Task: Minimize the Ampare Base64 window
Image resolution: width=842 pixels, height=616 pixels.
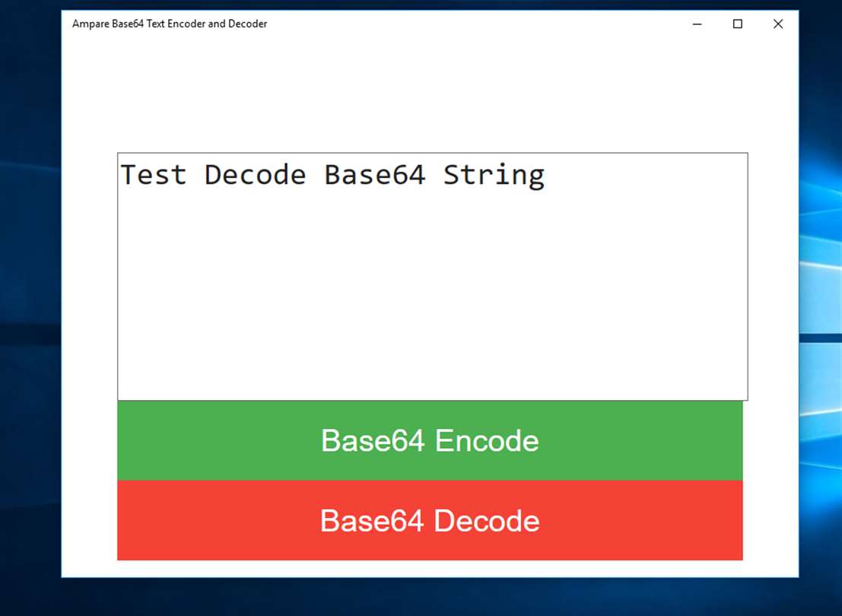Action: coord(697,24)
